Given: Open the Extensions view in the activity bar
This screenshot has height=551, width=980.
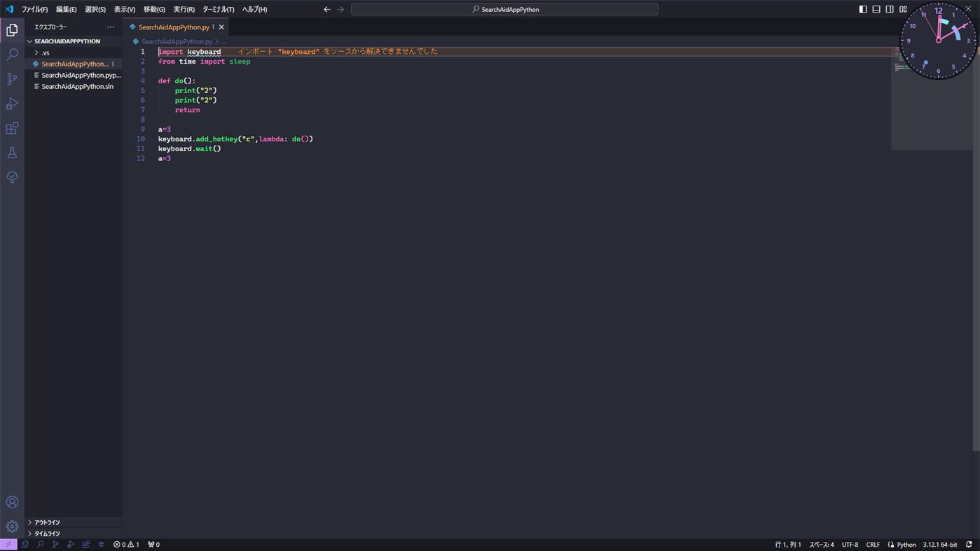Looking at the screenshot, I should 12,128.
